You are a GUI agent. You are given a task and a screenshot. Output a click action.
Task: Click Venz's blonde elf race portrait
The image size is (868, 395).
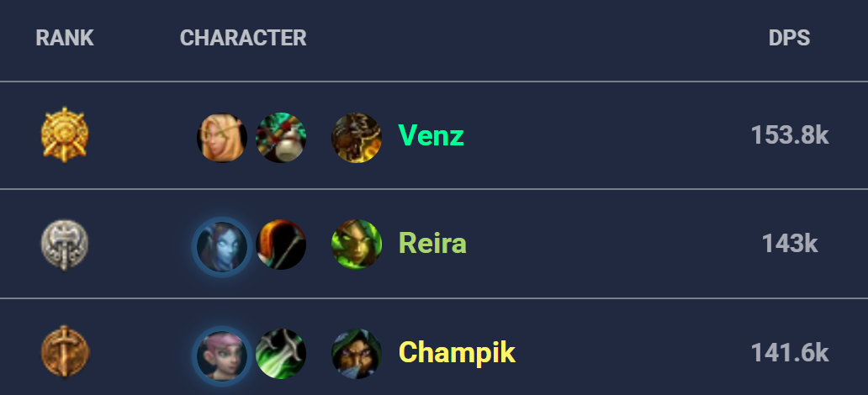pyautogui.click(x=222, y=138)
